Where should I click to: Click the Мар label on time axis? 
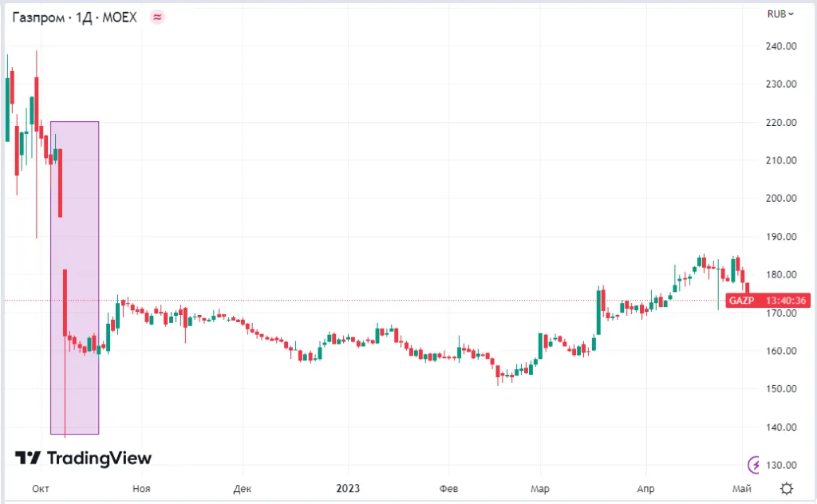pos(540,488)
